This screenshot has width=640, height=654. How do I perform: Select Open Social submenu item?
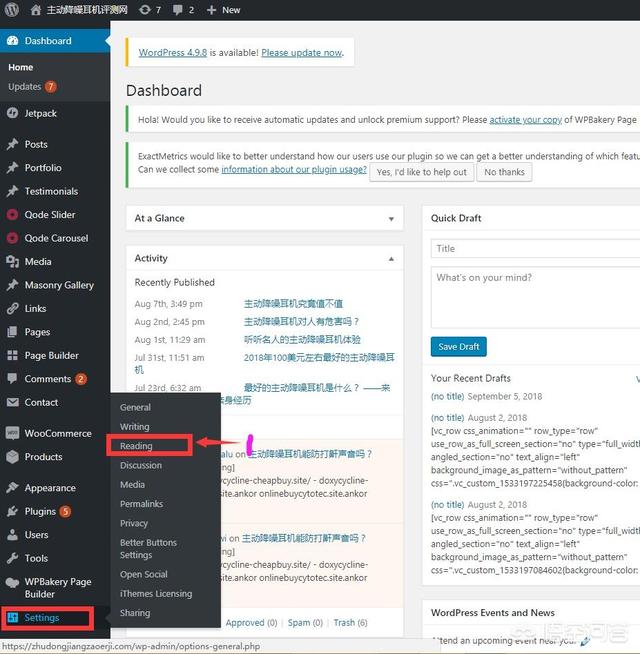pyautogui.click(x=144, y=574)
